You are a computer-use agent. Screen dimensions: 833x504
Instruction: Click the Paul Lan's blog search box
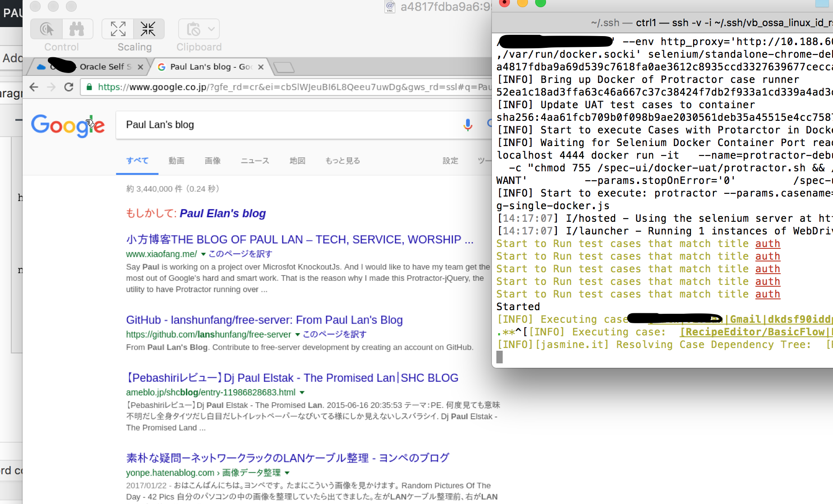(x=289, y=125)
